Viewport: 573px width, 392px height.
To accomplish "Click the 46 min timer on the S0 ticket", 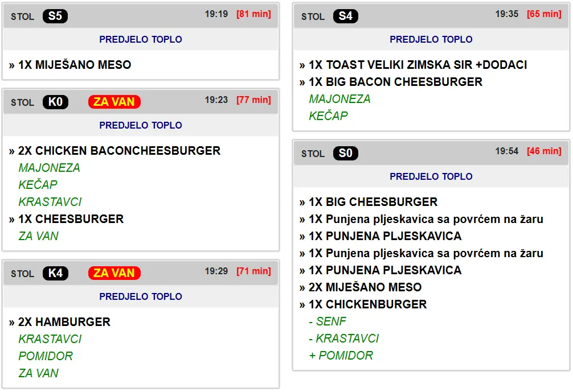I will click(x=544, y=151).
